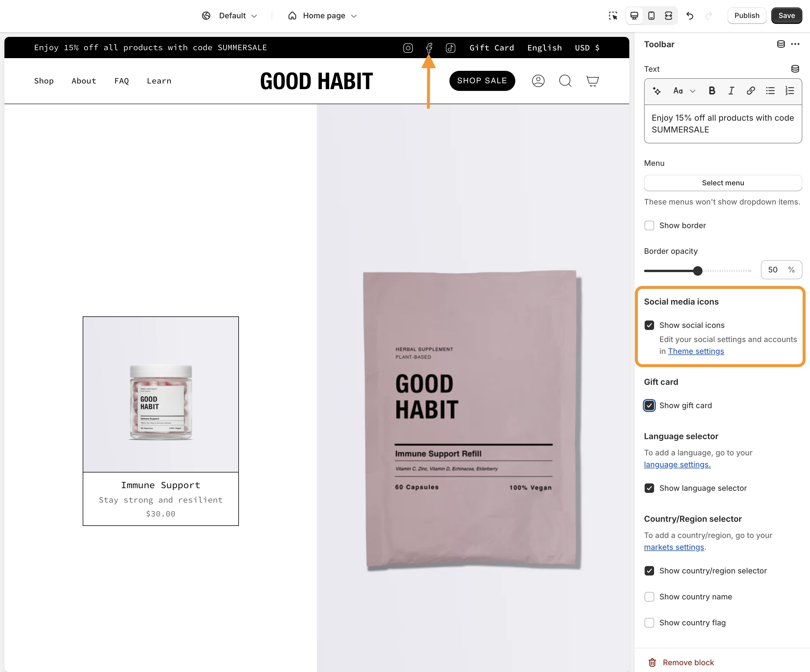Click the numbered list icon
The height and width of the screenshot is (672, 810).
790,91
